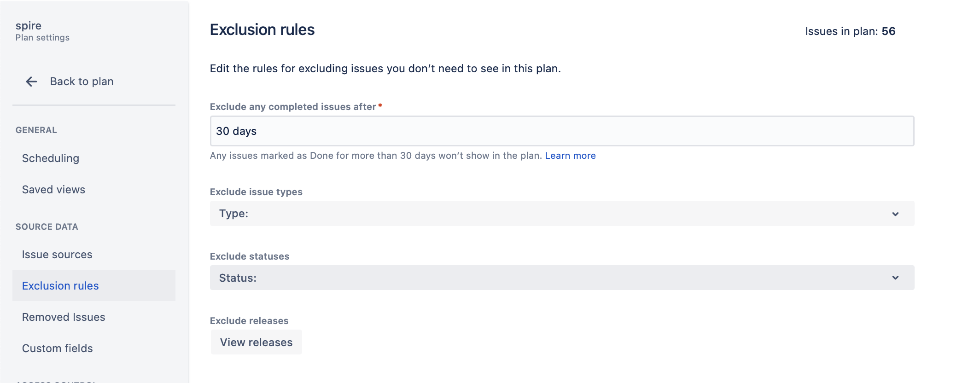Click the Exclude any completed issues label
The width and height of the screenshot is (980, 383).
coord(293,107)
